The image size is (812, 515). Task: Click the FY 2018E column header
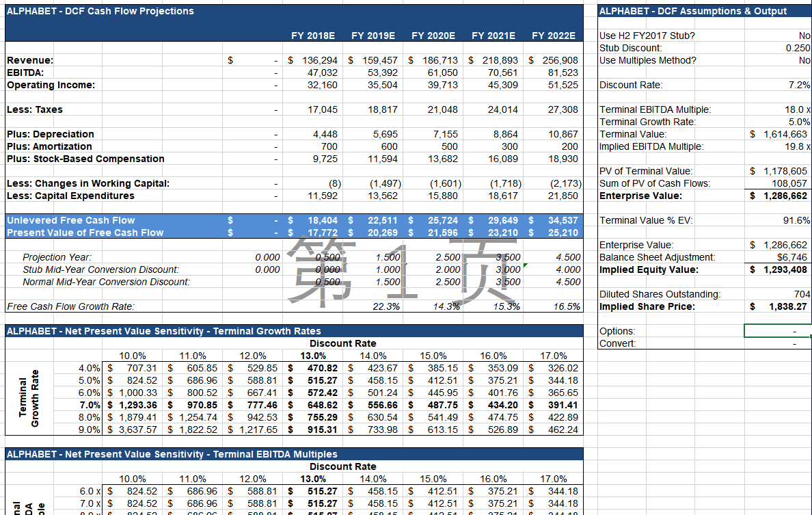313,36
